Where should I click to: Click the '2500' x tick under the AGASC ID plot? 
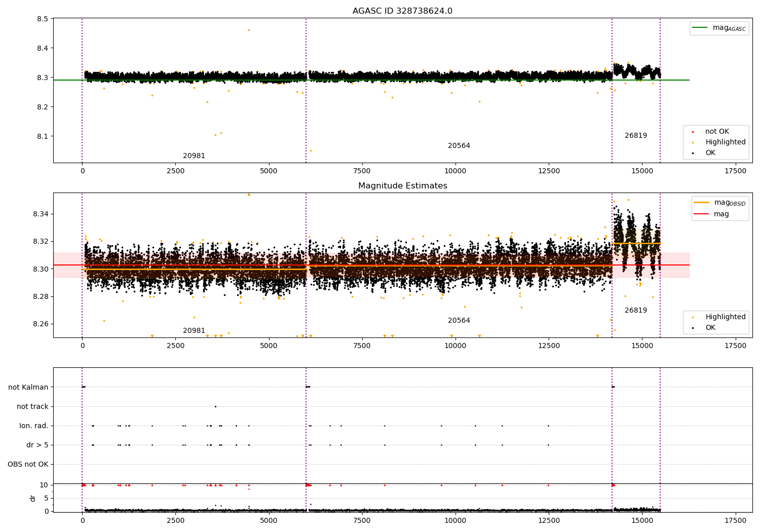175,171
